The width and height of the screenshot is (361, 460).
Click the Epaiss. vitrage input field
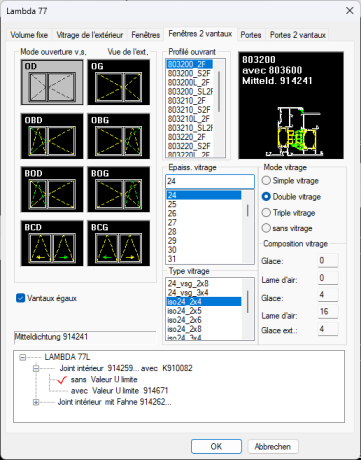click(x=210, y=181)
